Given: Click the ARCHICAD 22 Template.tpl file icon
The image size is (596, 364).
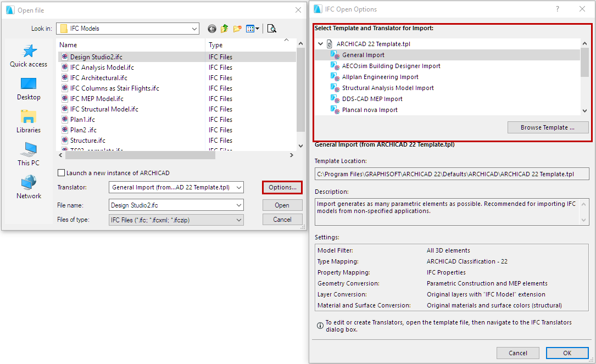Looking at the screenshot, I should click(x=330, y=44).
